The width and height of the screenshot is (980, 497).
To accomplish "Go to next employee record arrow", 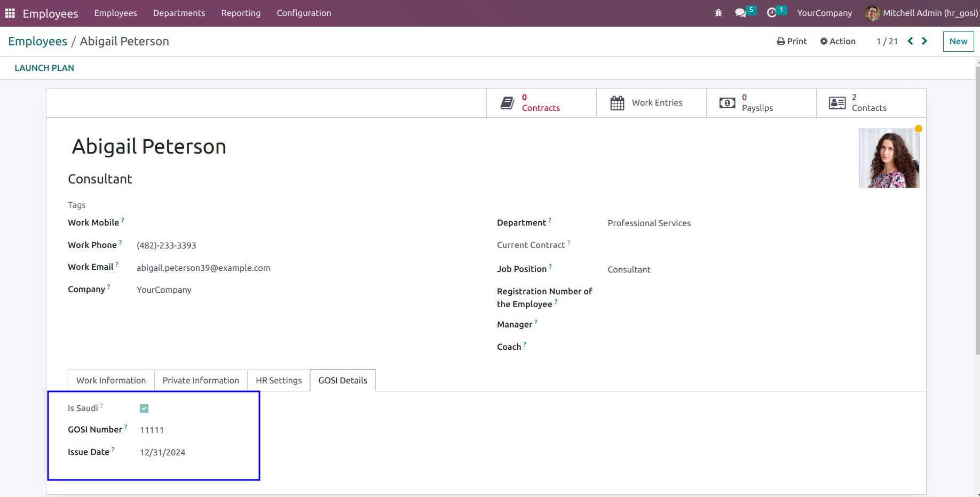I will (924, 41).
